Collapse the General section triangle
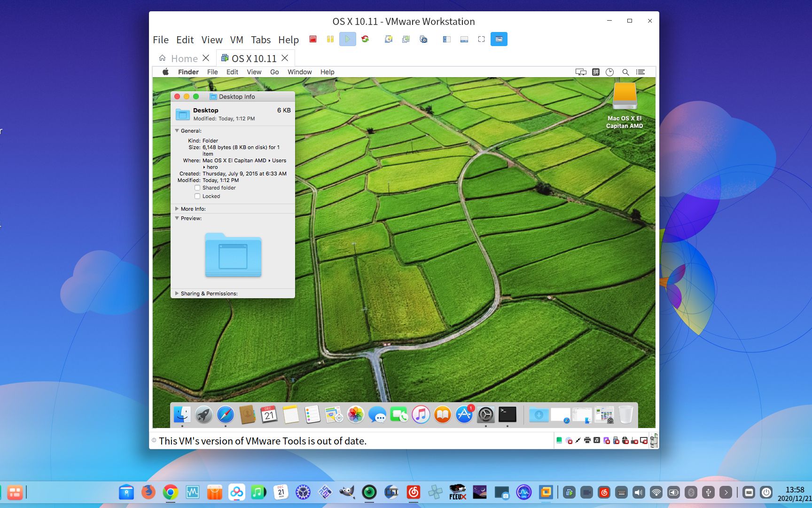812x508 pixels. [x=177, y=131]
